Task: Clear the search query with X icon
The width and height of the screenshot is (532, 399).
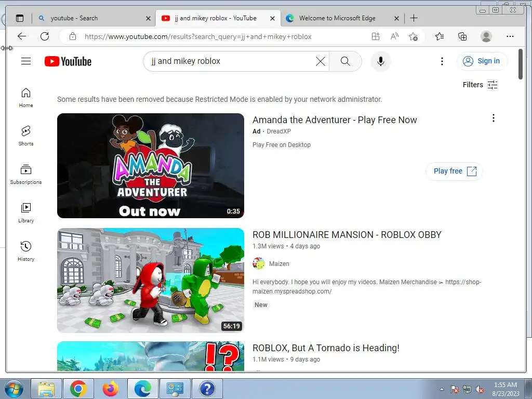Action: pos(320,61)
